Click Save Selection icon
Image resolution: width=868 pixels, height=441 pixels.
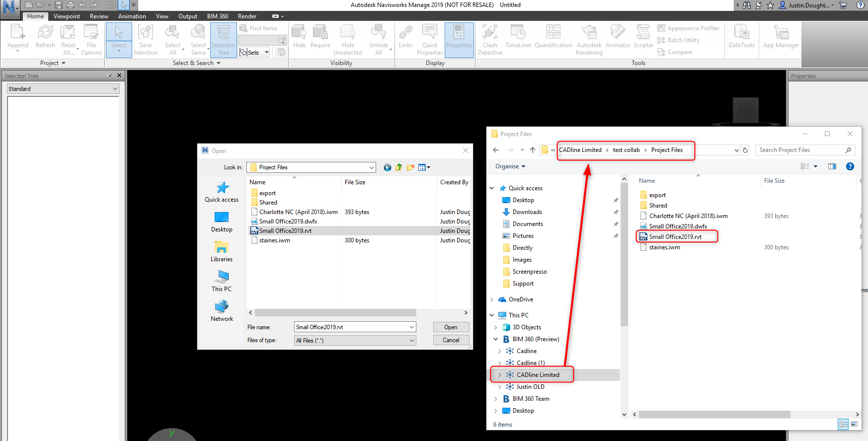(146, 40)
